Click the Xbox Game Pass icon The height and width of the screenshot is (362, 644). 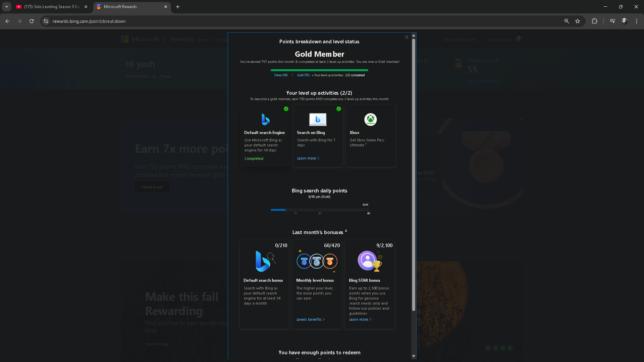click(370, 120)
